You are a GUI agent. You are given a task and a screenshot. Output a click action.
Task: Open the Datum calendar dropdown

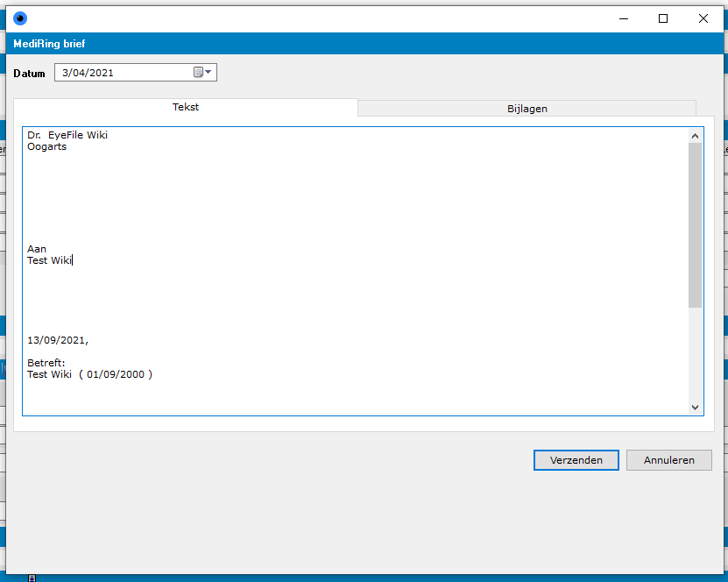(202, 72)
